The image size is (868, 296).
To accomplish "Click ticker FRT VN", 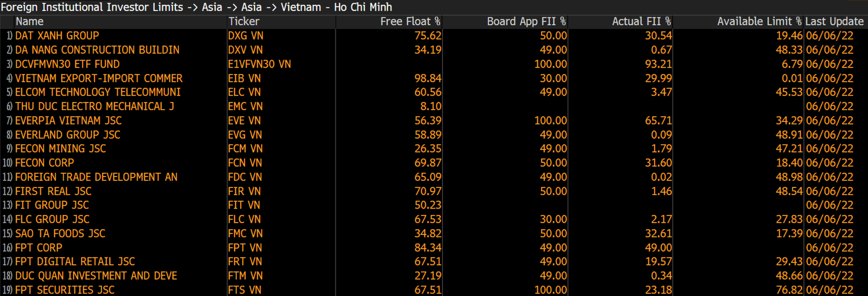I will click(245, 261).
